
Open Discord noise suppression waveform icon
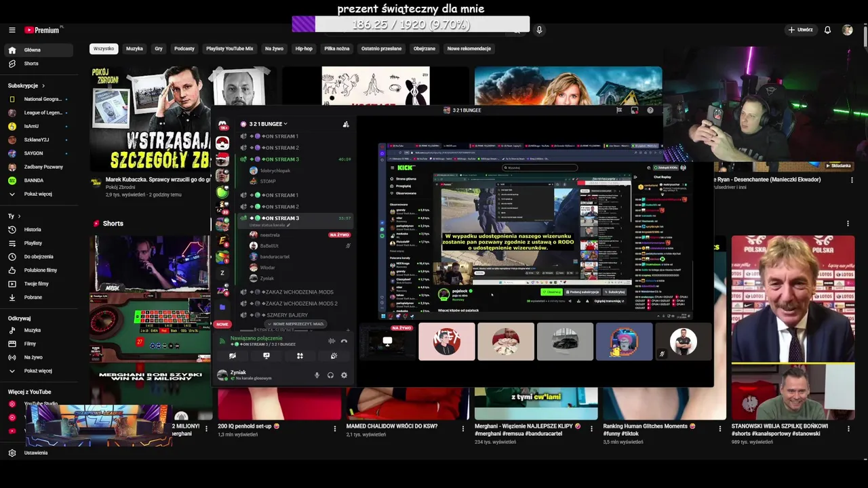pyautogui.click(x=332, y=341)
